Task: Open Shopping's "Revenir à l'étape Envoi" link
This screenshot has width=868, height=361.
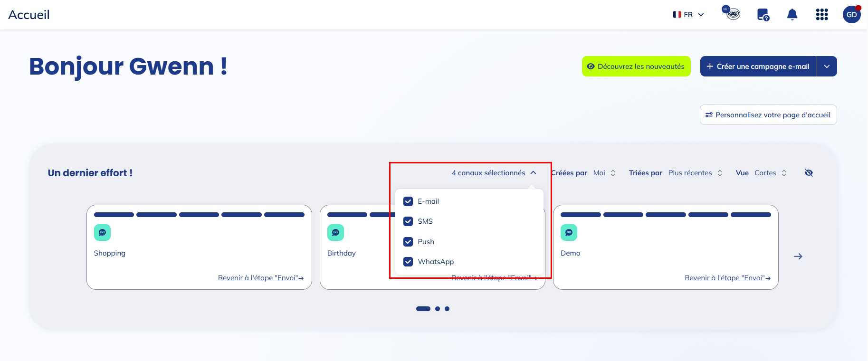Action: (260, 278)
